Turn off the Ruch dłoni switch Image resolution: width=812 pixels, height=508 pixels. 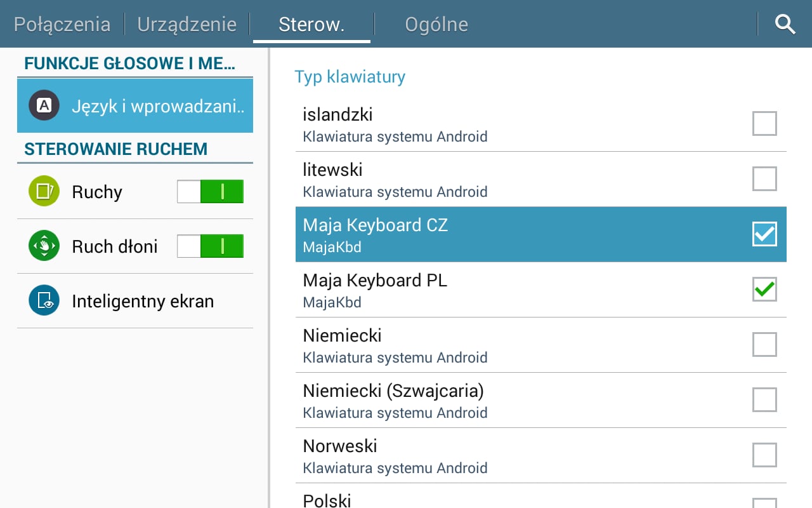click(210, 246)
